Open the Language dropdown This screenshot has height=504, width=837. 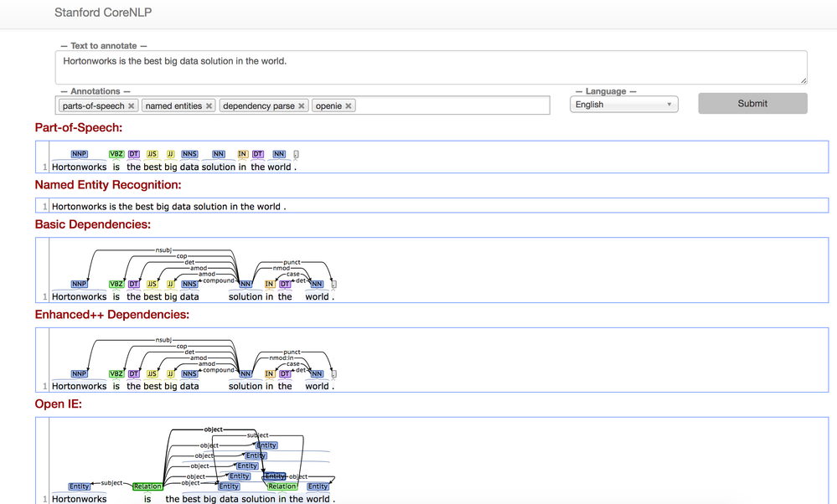click(623, 104)
